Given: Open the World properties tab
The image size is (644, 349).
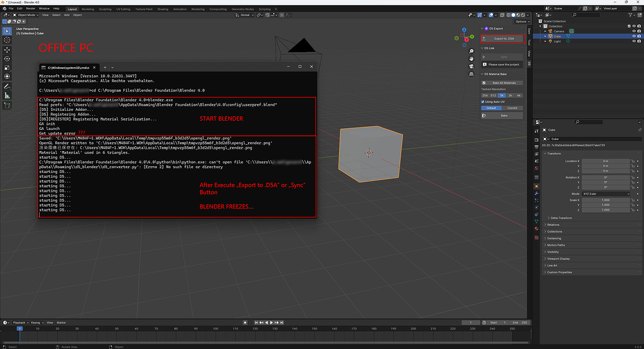Looking at the screenshot, I should point(536,169).
